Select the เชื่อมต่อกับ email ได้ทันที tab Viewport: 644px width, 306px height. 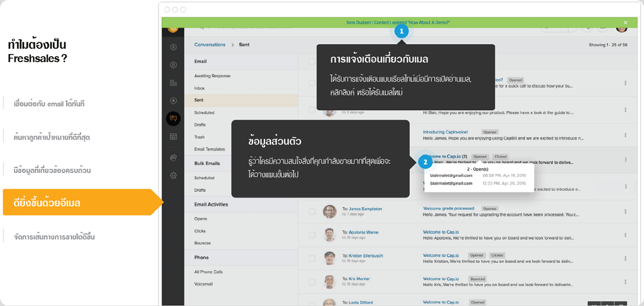49,104
